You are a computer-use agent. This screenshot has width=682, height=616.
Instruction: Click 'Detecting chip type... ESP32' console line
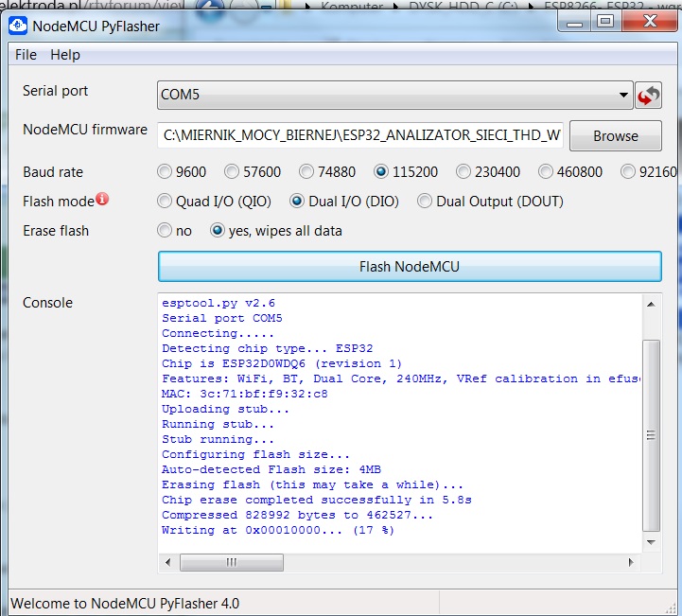coord(268,348)
